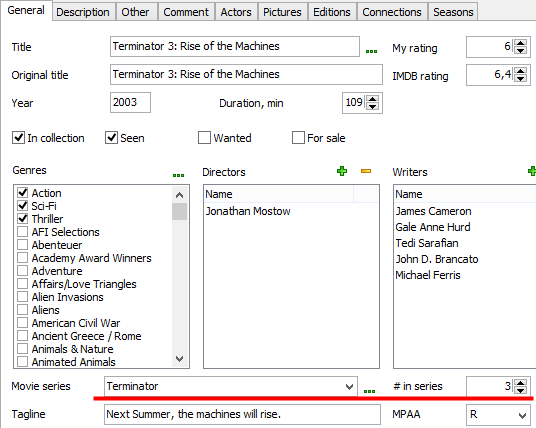Open the Actors tab
The width and height of the screenshot is (536, 428).
pyautogui.click(x=236, y=12)
